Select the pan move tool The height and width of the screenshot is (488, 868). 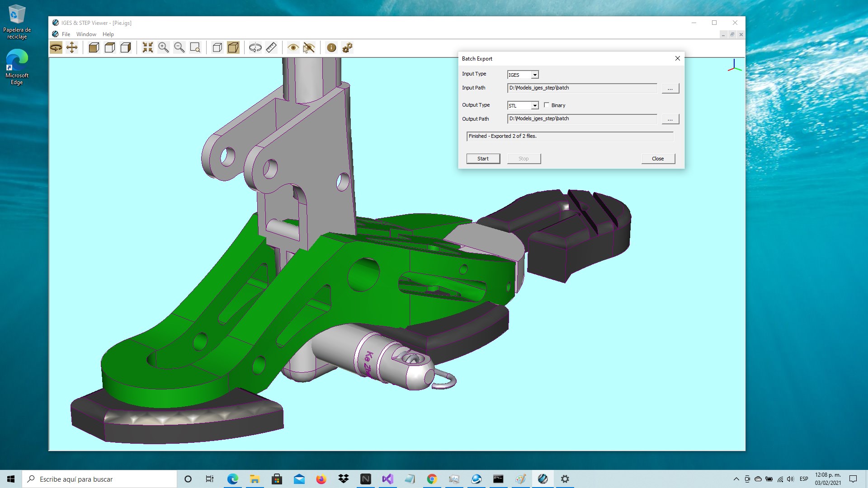72,47
